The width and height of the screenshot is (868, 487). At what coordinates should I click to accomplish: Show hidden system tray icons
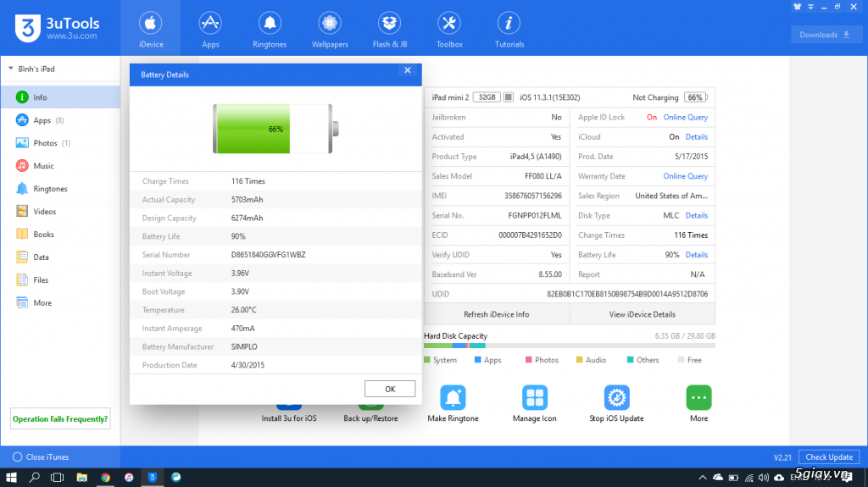pos(703,478)
